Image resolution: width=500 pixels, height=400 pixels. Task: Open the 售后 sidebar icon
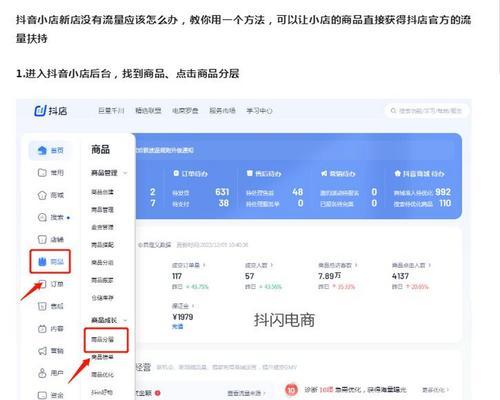click(x=42, y=306)
